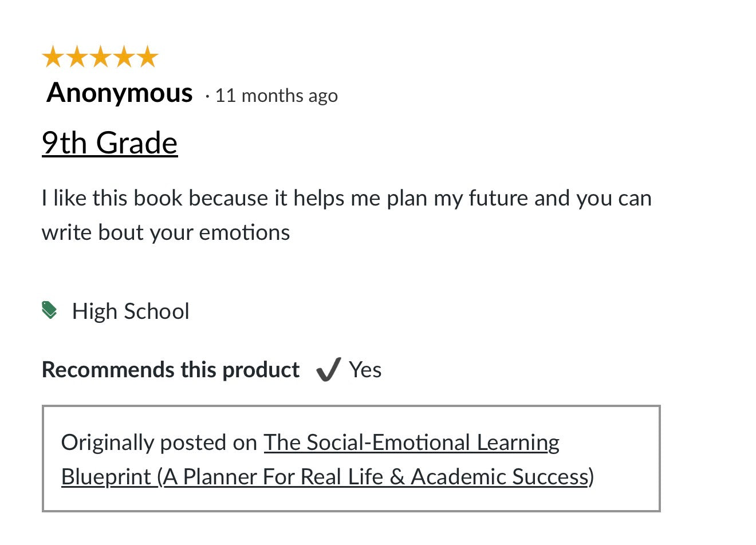Click the green tag icon beside High School

click(50, 310)
